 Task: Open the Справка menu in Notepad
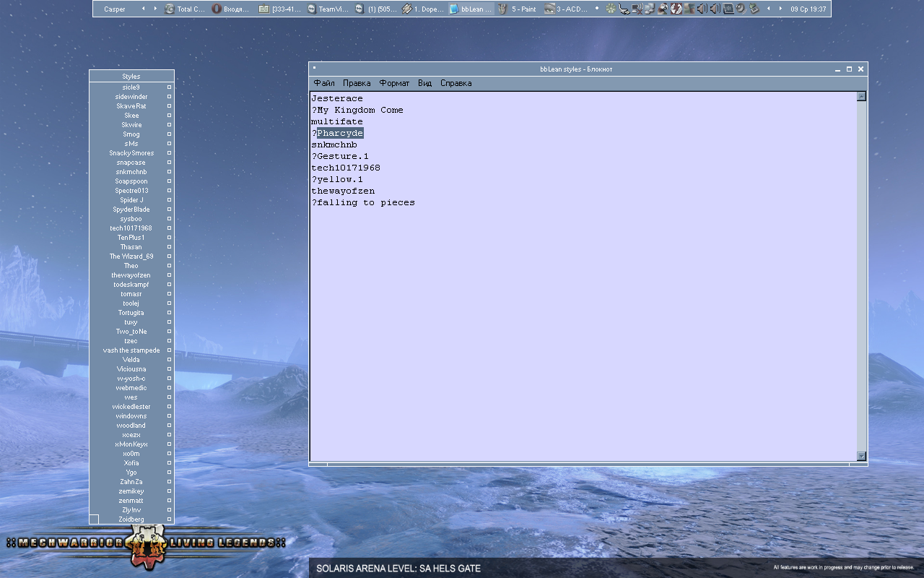coord(456,83)
